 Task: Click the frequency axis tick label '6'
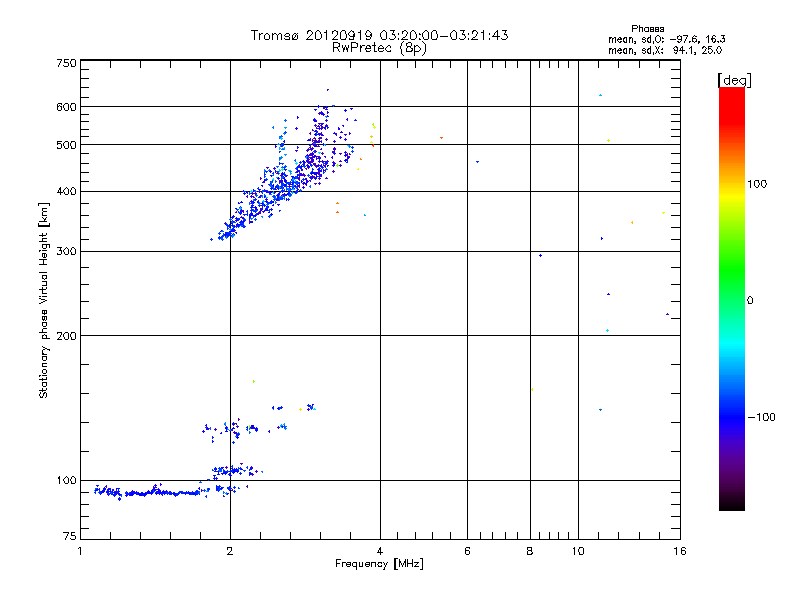467,551
